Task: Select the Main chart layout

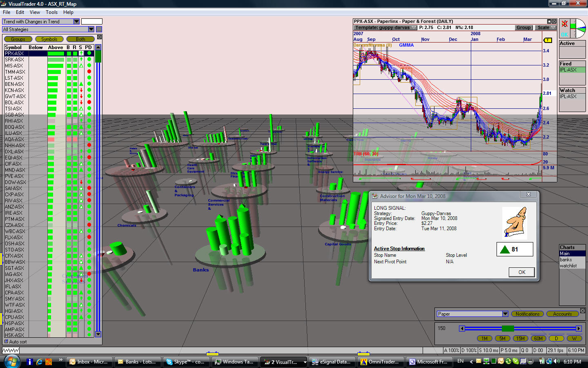Action: 572,254
